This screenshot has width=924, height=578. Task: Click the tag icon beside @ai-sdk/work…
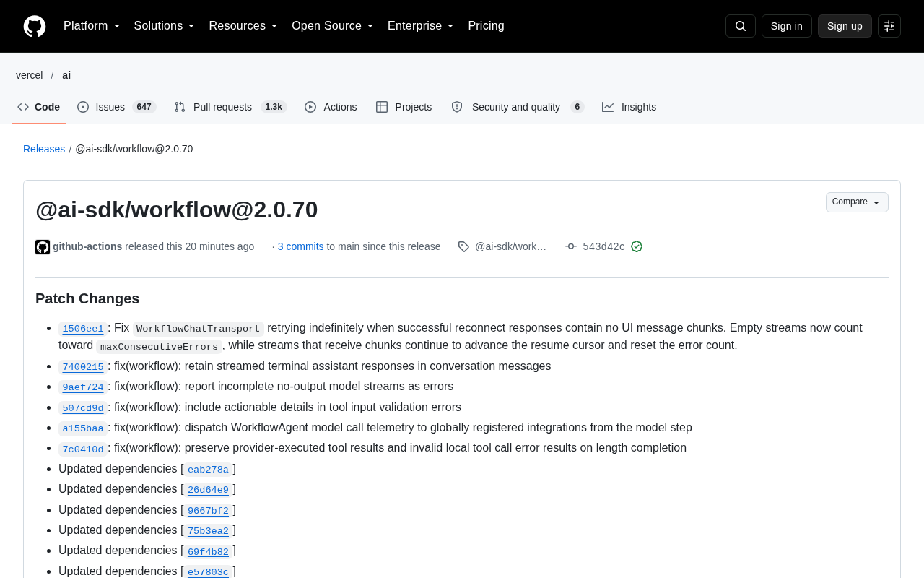[x=463, y=246]
